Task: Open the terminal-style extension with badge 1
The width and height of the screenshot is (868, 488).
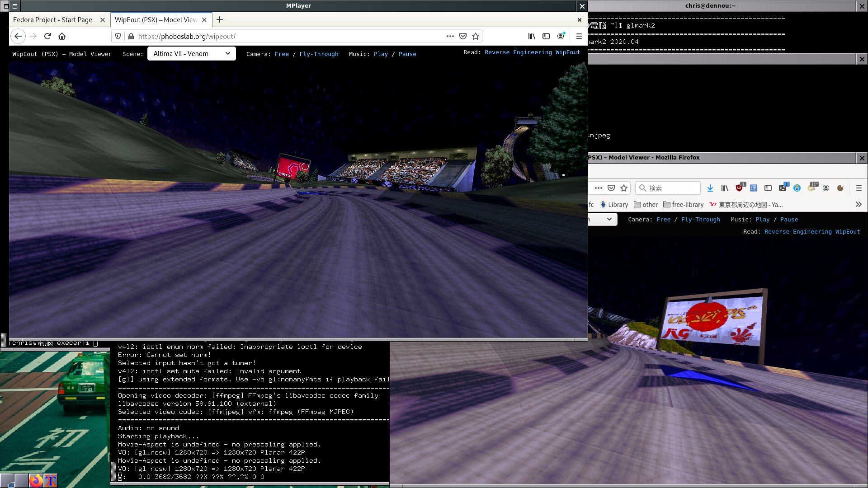Action: pos(783,188)
